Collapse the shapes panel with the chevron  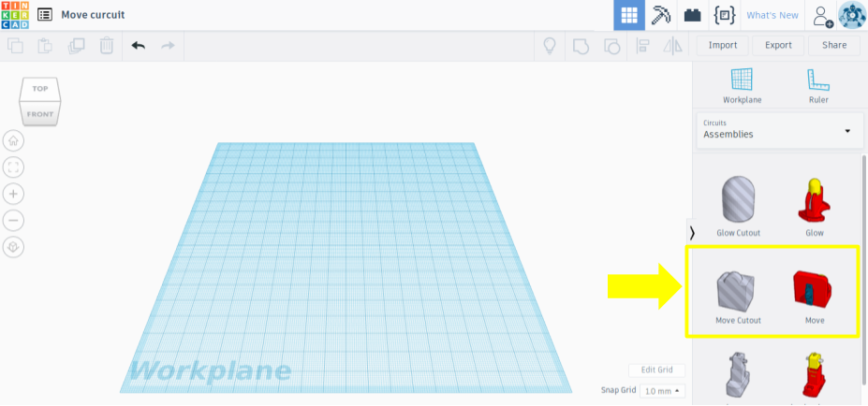coord(691,232)
